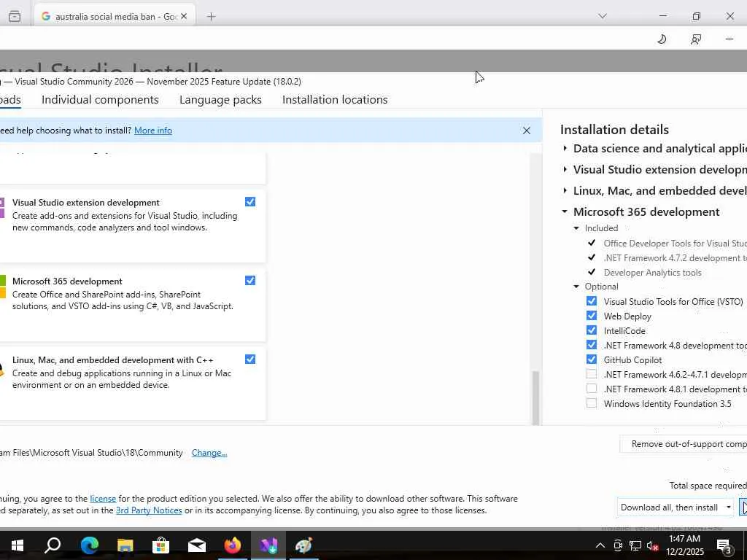
Task: Open the browser tab list chevron
Action: point(603,16)
